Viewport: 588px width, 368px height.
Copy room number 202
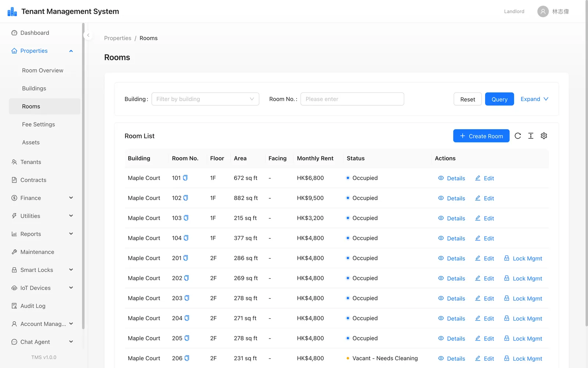pos(186,278)
